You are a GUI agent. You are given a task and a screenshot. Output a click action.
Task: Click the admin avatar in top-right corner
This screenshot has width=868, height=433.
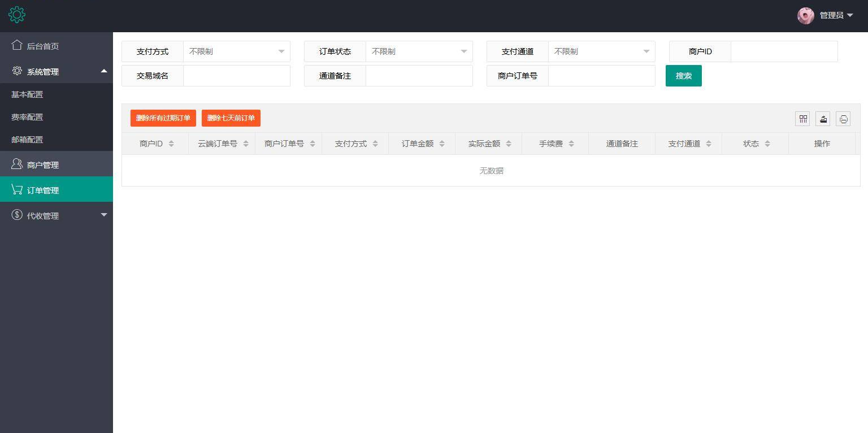click(805, 15)
